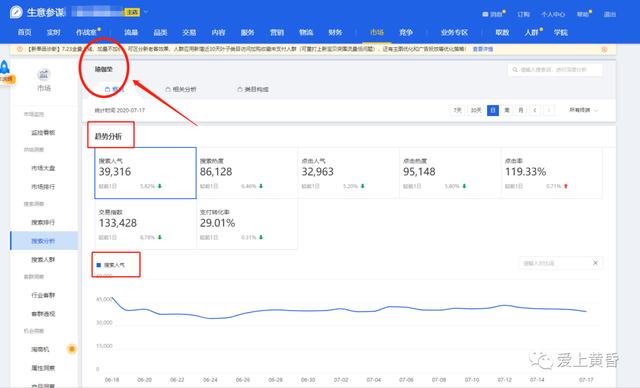Open 搜索人群 in the sidebar
This screenshot has width=640, height=388.
(x=43, y=259)
